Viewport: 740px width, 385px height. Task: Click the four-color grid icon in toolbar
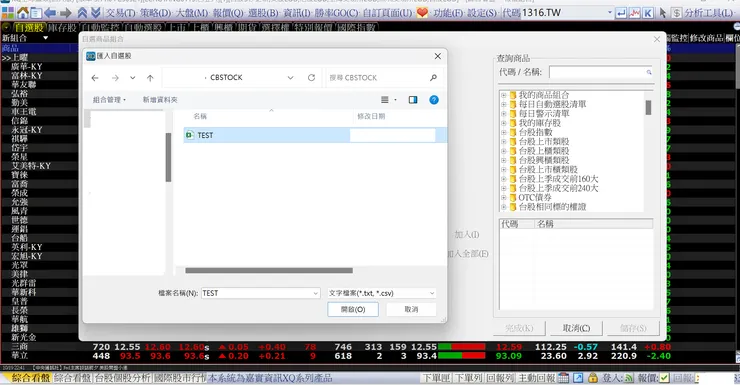pos(8,13)
